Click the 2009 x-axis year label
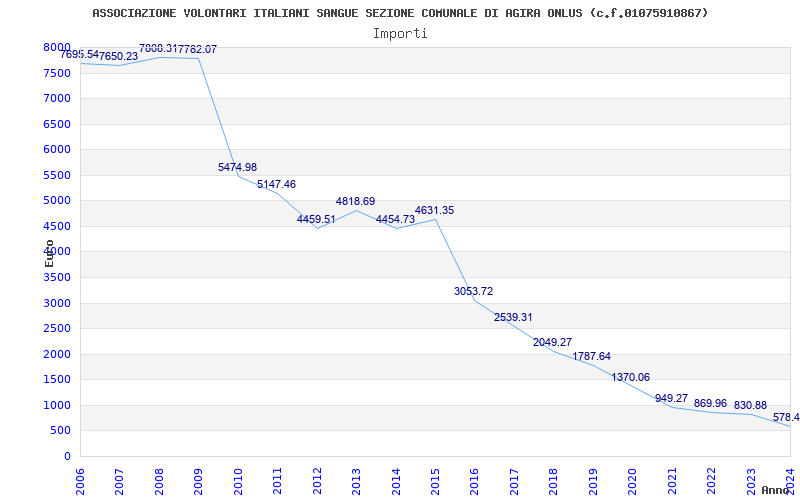Image resolution: width=800 pixels, height=500 pixels. tap(198, 481)
